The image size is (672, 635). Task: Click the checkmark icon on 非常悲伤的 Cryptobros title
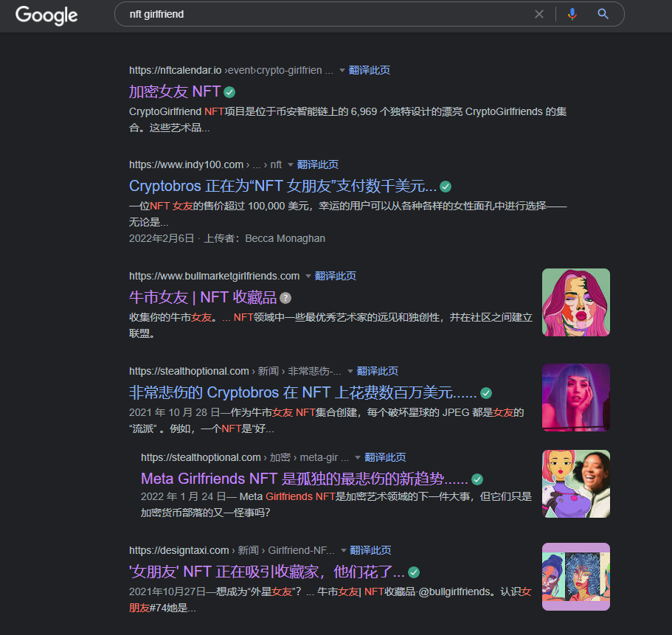[486, 392]
